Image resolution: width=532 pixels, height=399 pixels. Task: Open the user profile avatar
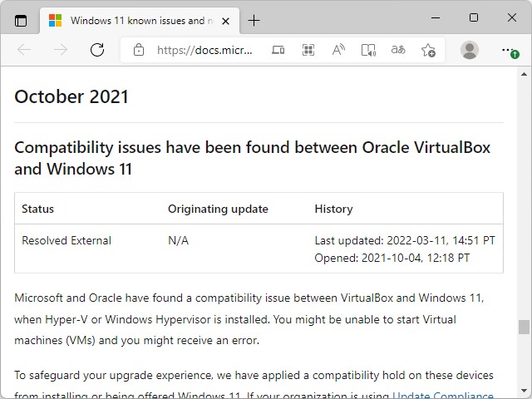pos(470,50)
